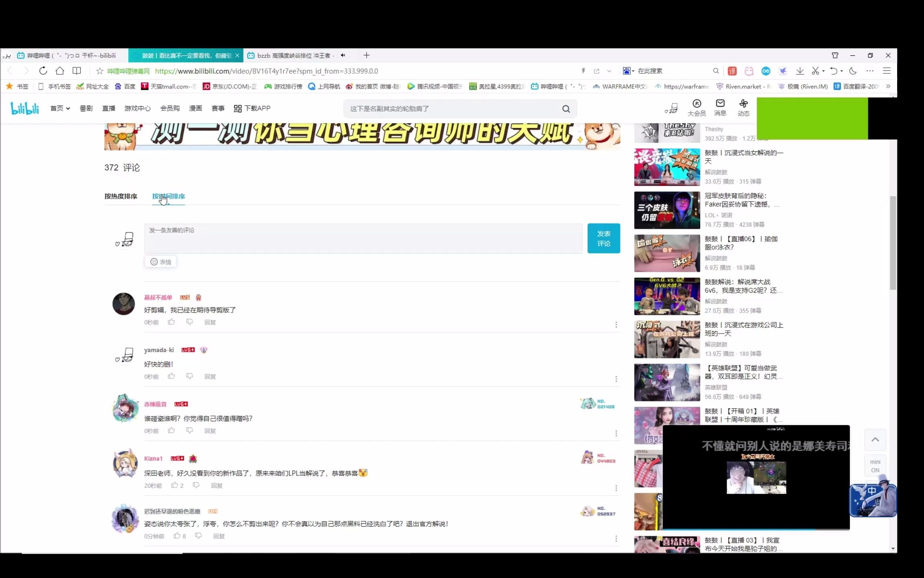Like the comment by 赤練凰音
The height and width of the screenshot is (578, 924).
coord(171,430)
